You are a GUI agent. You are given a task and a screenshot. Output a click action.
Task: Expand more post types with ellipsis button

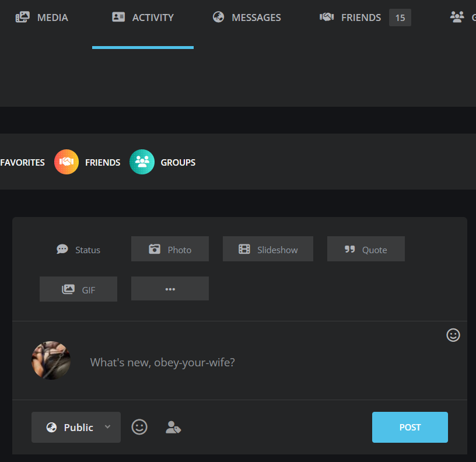[170, 289]
